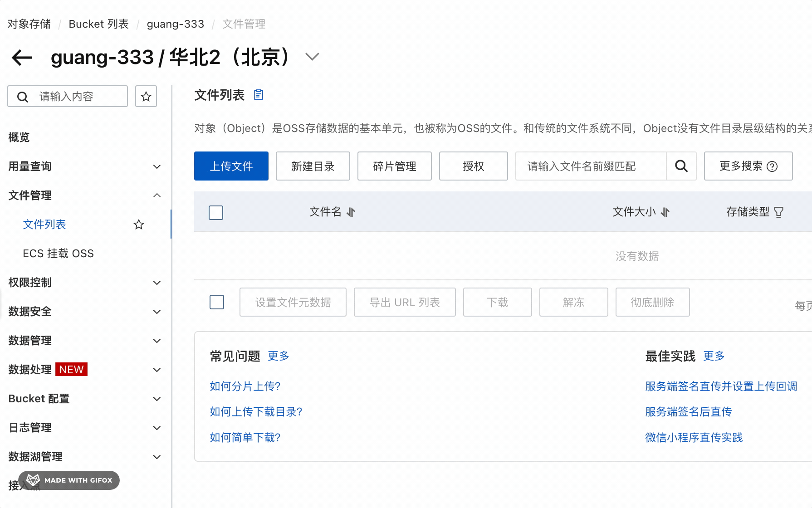
Task: Click the blue 上传文件 button
Action: [231, 166]
